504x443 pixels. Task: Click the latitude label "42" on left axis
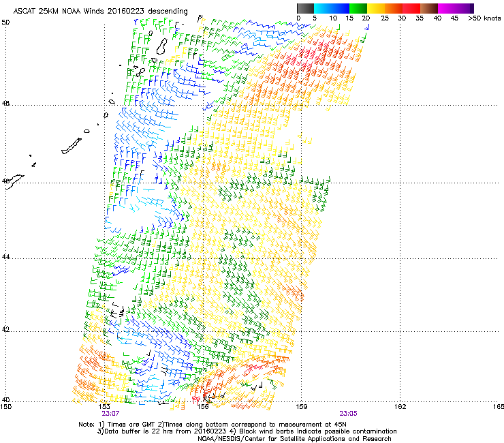[x=5, y=329]
